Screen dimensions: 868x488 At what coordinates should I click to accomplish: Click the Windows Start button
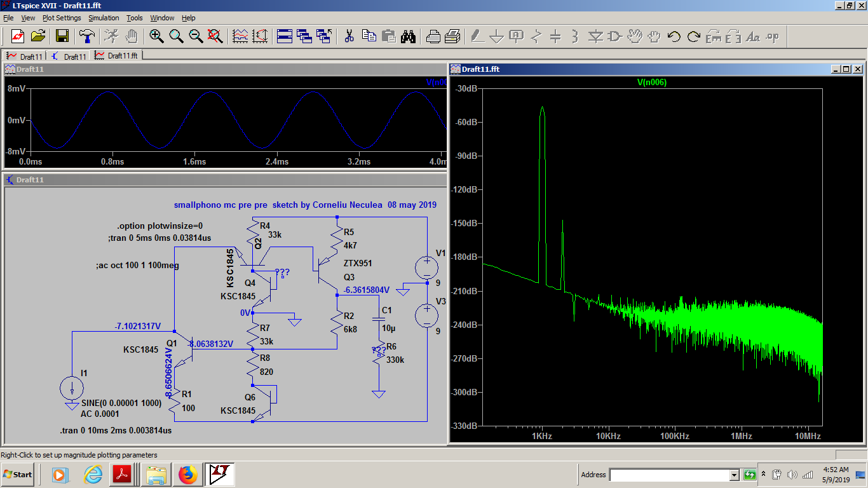pyautogui.click(x=17, y=474)
